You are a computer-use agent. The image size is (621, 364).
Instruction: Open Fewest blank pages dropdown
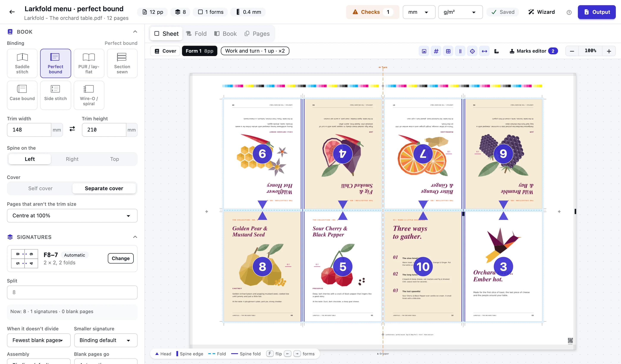[x=39, y=340]
